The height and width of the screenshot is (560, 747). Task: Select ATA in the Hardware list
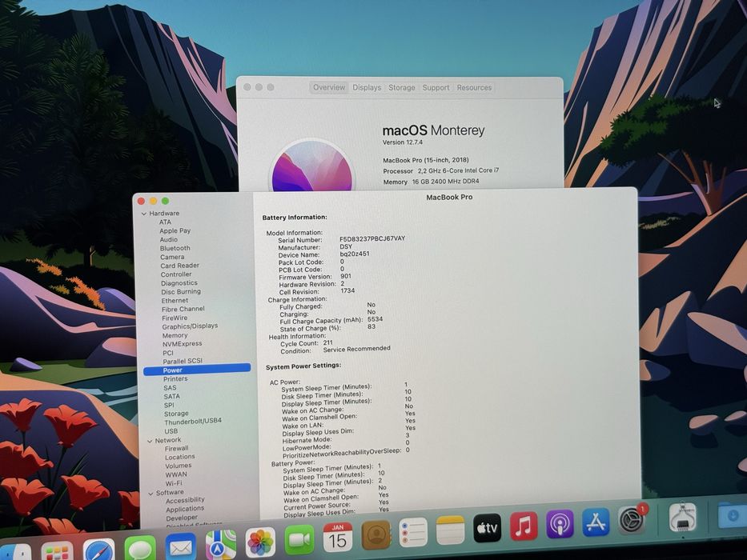tap(165, 222)
